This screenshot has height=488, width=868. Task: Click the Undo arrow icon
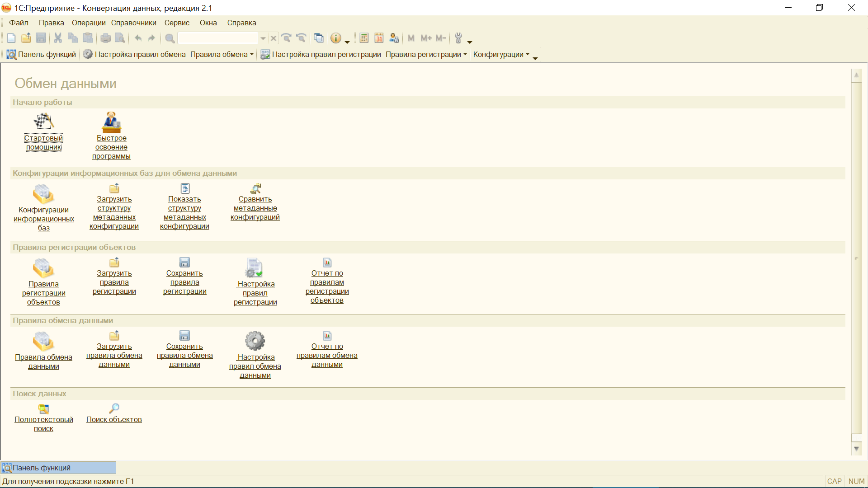(138, 38)
